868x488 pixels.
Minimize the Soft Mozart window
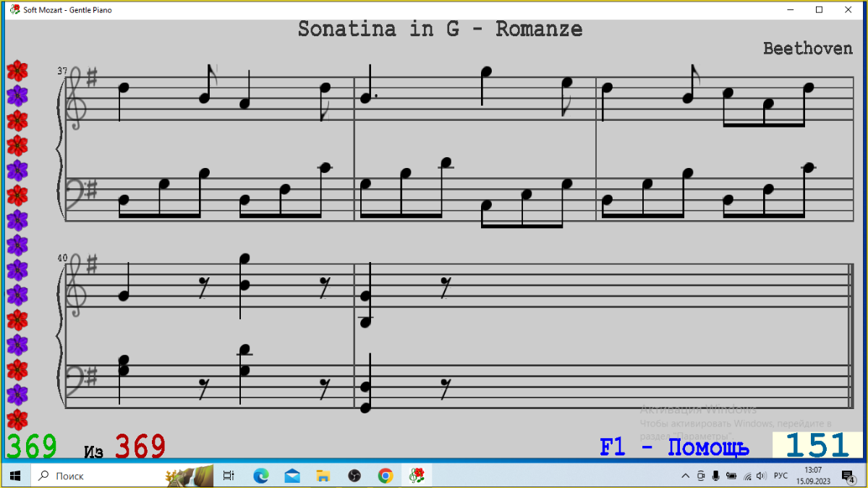790,10
